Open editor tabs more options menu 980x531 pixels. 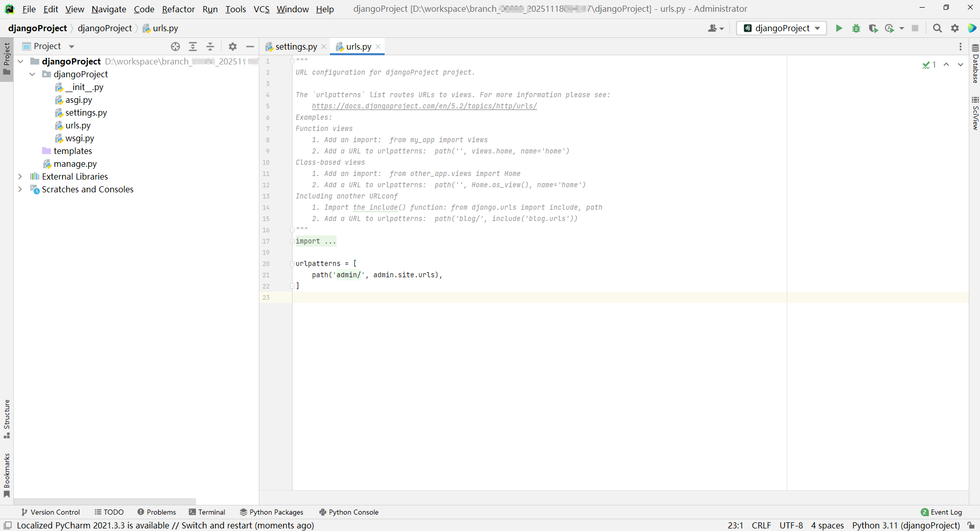961,47
